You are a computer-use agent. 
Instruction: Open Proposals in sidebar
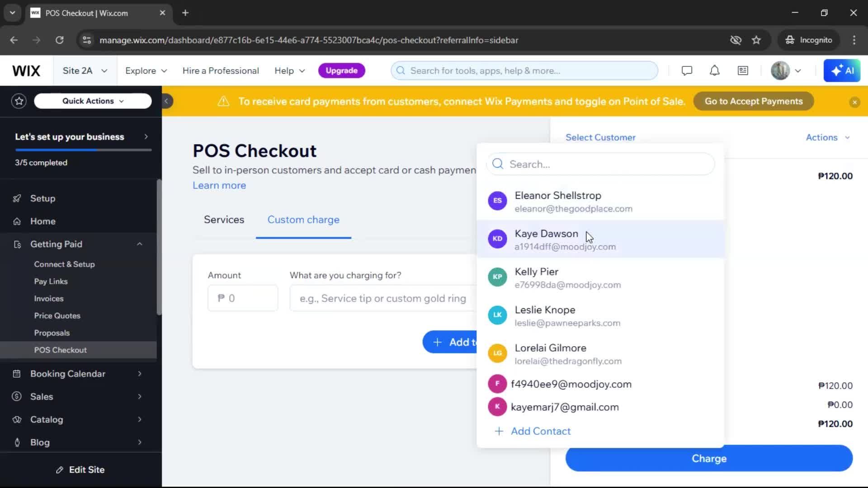click(x=52, y=333)
